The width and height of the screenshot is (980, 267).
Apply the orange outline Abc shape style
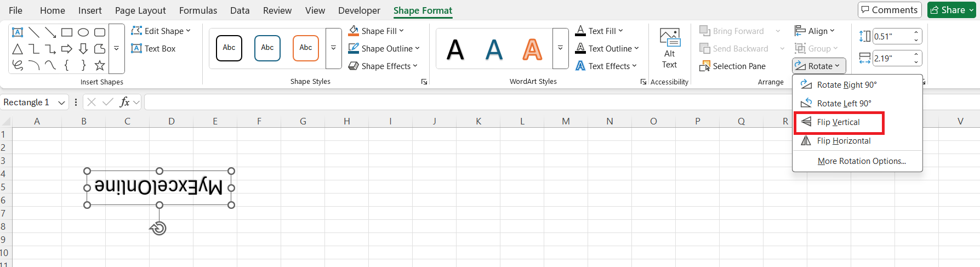pos(306,48)
